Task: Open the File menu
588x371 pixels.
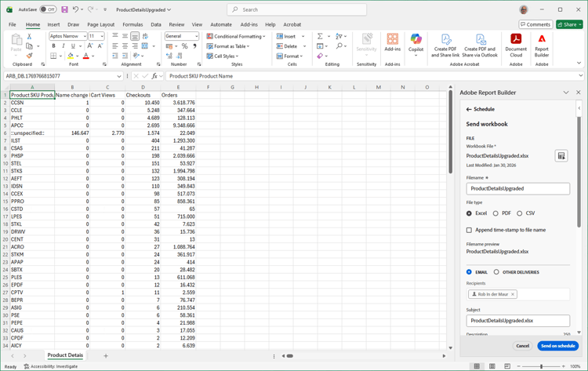Action: [13, 24]
